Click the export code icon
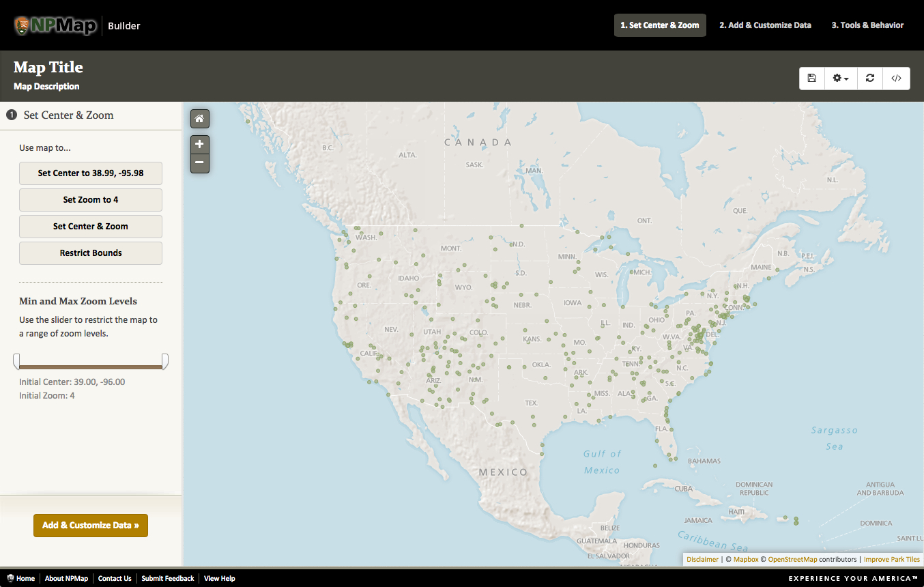924x587 pixels. pos(897,78)
